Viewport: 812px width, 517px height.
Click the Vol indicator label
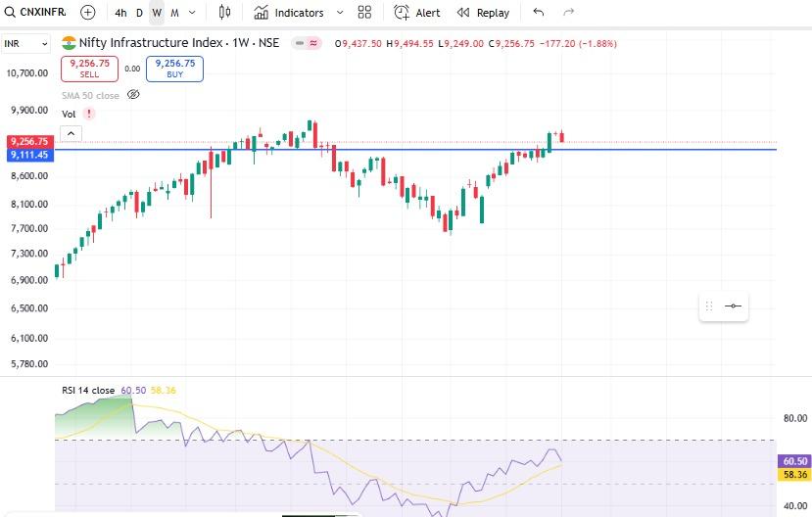click(69, 115)
